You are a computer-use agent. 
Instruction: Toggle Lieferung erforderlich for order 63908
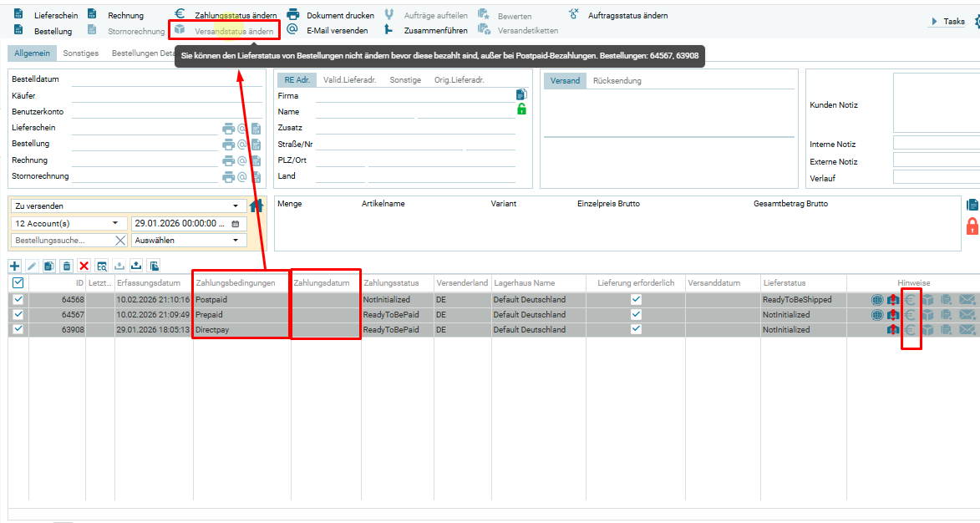point(636,330)
